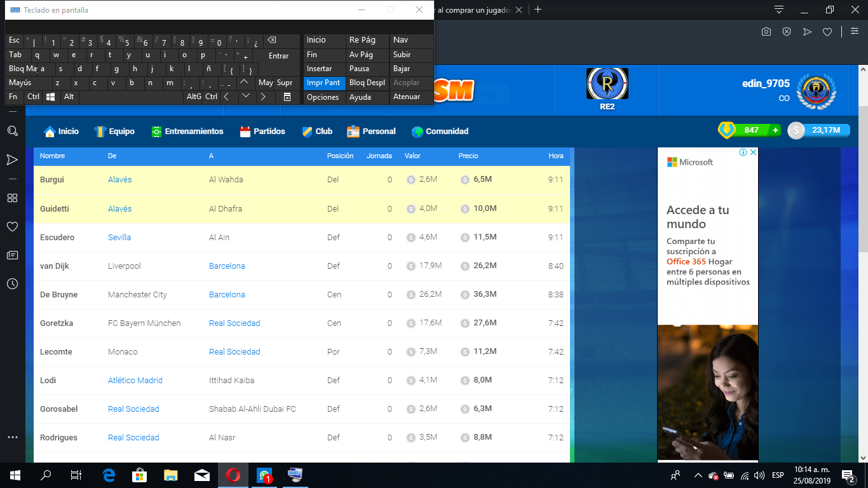The height and width of the screenshot is (488, 868).
Task: Toggle the Ctrl key next to Fn
Action: tap(33, 97)
